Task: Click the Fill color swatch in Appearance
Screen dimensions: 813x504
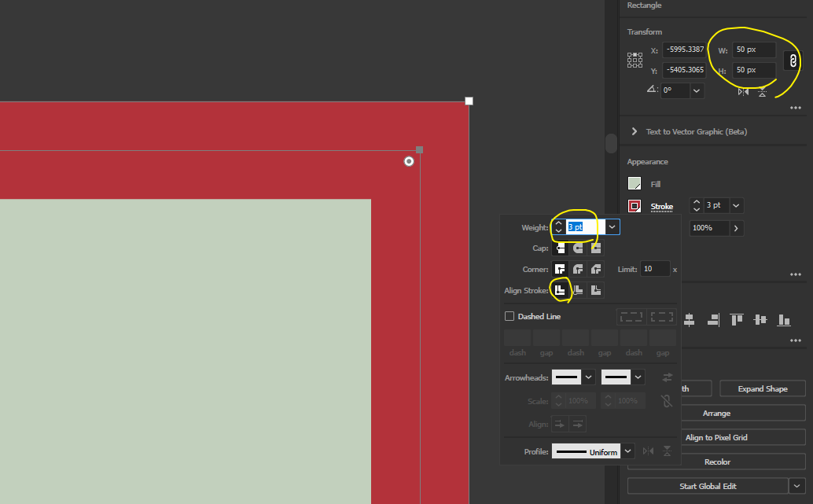Action: point(634,183)
